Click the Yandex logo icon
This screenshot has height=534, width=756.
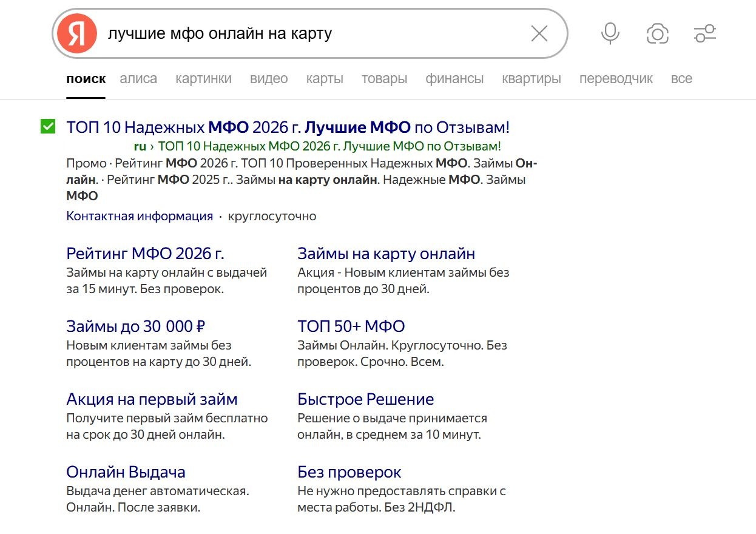pos(76,33)
